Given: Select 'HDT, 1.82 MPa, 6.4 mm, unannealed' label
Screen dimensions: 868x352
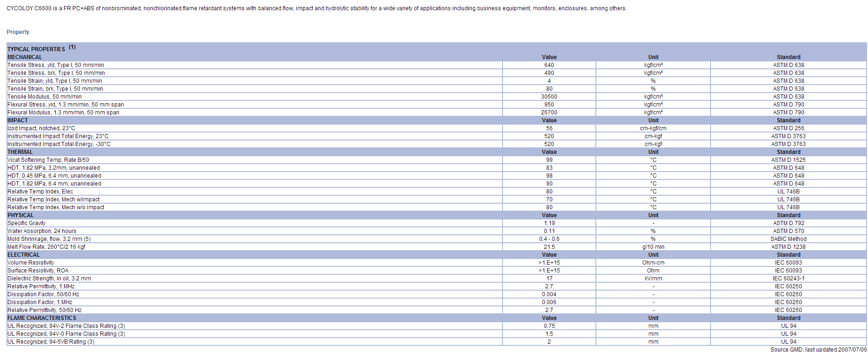Looking at the screenshot, I should point(54,184).
